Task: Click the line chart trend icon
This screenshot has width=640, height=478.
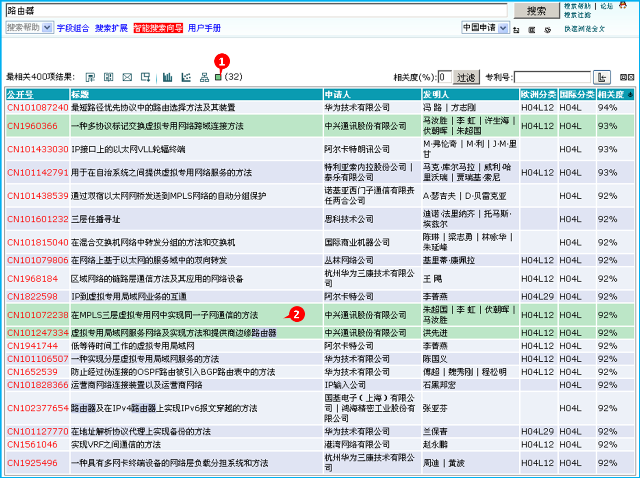Action: click(185, 77)
